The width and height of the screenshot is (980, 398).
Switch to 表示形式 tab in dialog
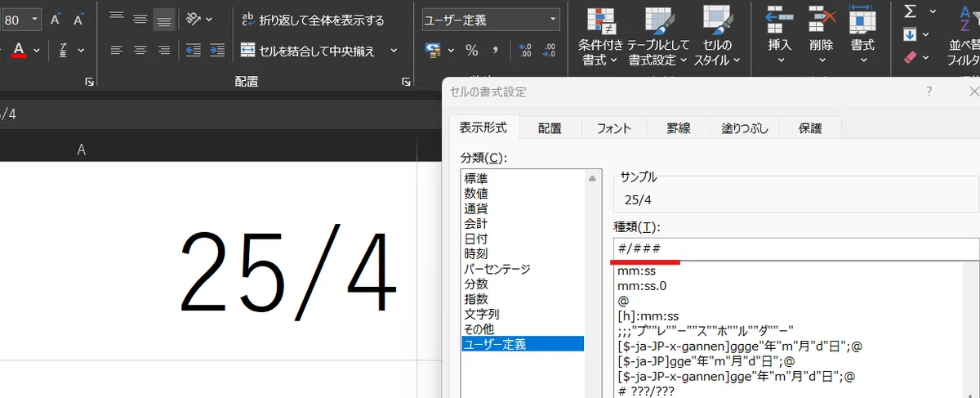(x=483, y=127)
